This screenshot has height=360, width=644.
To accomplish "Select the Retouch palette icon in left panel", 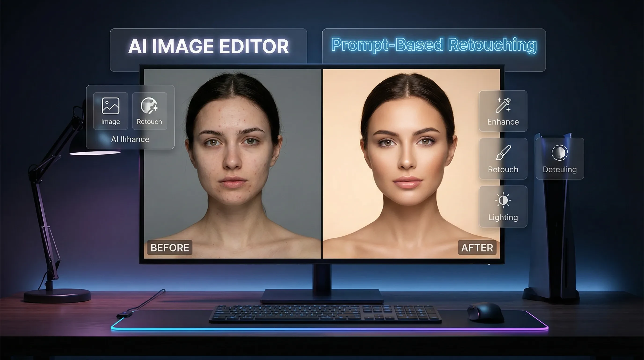I will click(x=149, y=106).
